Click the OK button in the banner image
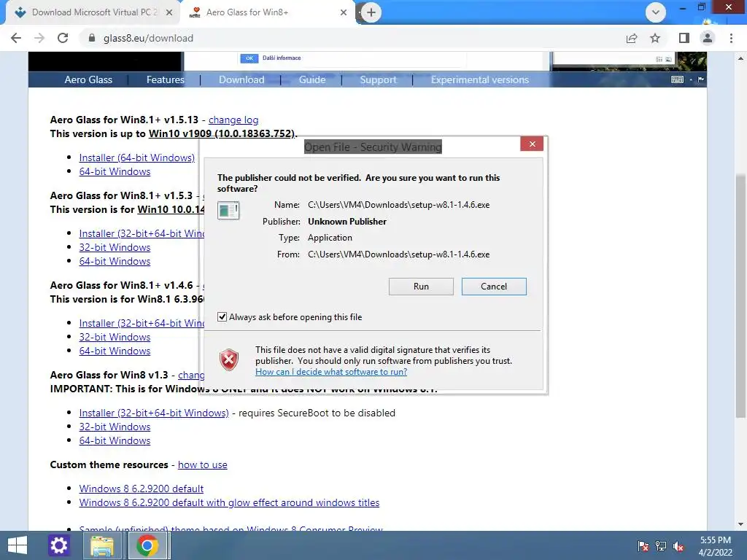Viewport: 747px width, 560px height. (x=249, y=58)
